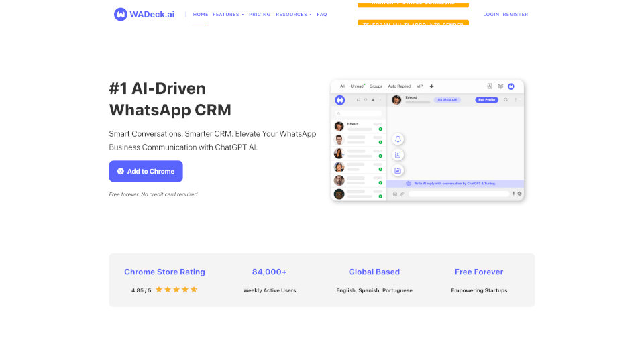Click the ChatGPT icon right of the microphone

pyautogui.click(x=519, y=194)
